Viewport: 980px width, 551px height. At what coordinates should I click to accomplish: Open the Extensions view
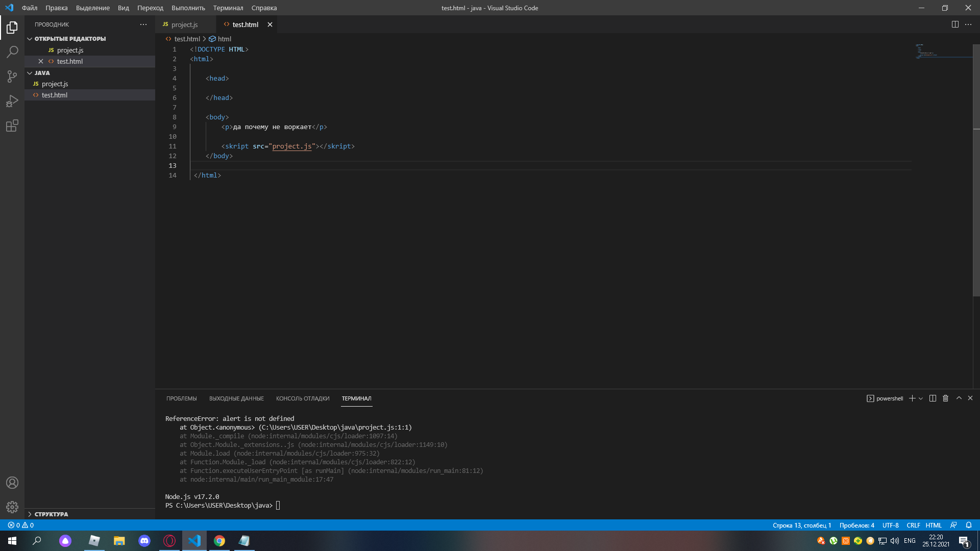tap(12, 126)
